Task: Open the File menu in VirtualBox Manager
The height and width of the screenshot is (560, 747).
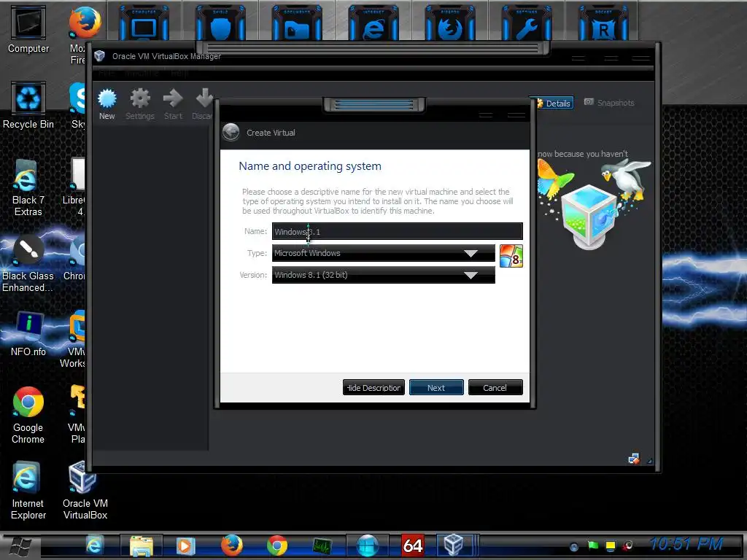Action: [x=107, y=73]
